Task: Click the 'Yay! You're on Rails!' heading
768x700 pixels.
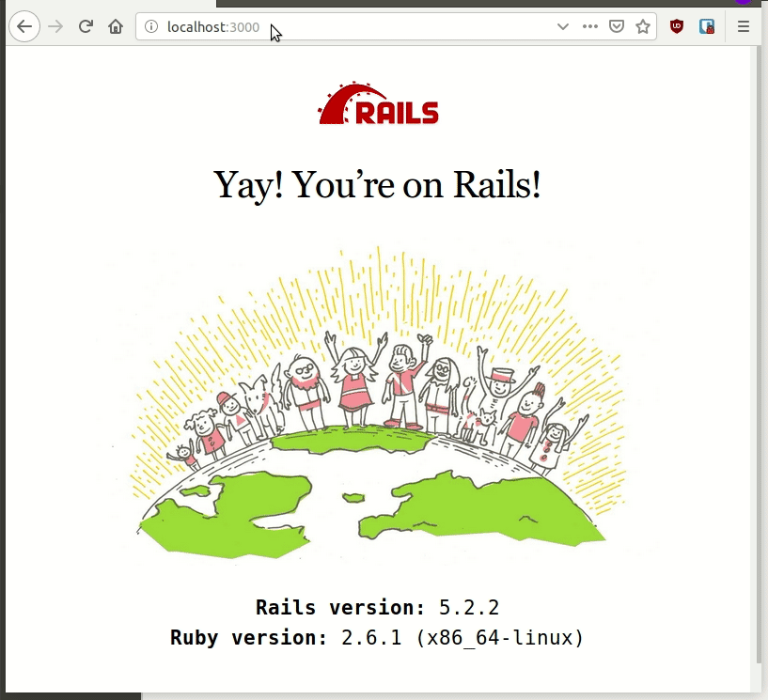Action: 377,185
